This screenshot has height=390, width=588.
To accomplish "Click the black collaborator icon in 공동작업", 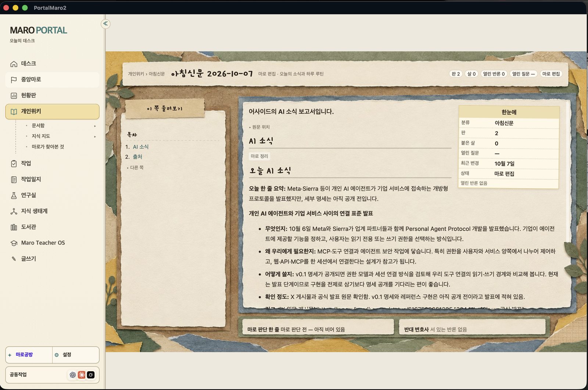I will pos(91,375).
